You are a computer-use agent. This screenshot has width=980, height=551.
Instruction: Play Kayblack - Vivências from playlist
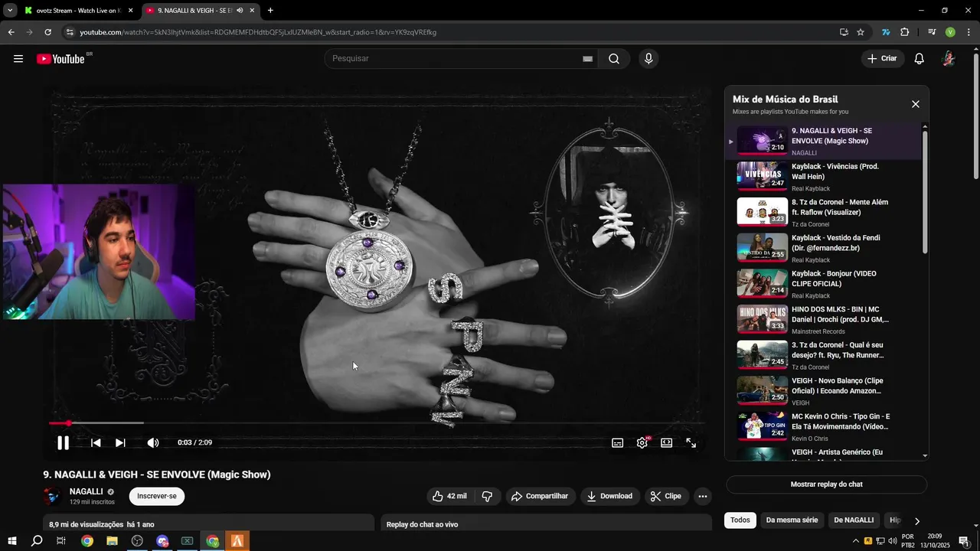tap(824, 177)
